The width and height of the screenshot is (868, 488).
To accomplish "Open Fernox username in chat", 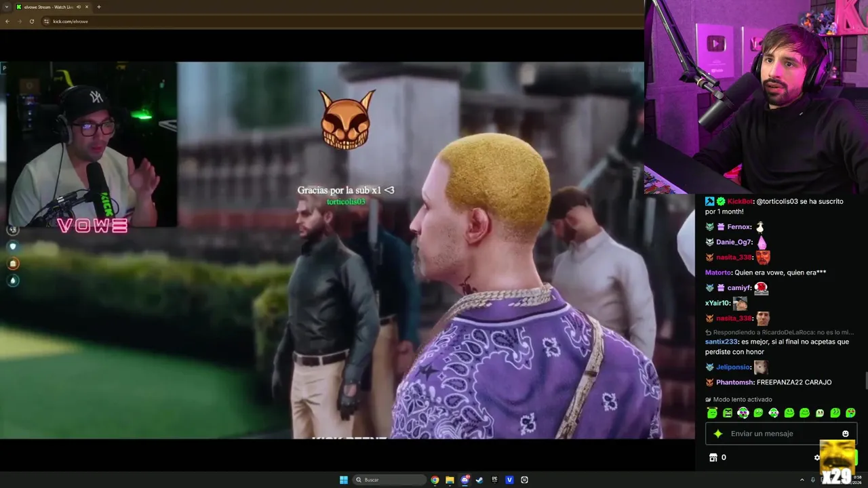I will [739, 227].
